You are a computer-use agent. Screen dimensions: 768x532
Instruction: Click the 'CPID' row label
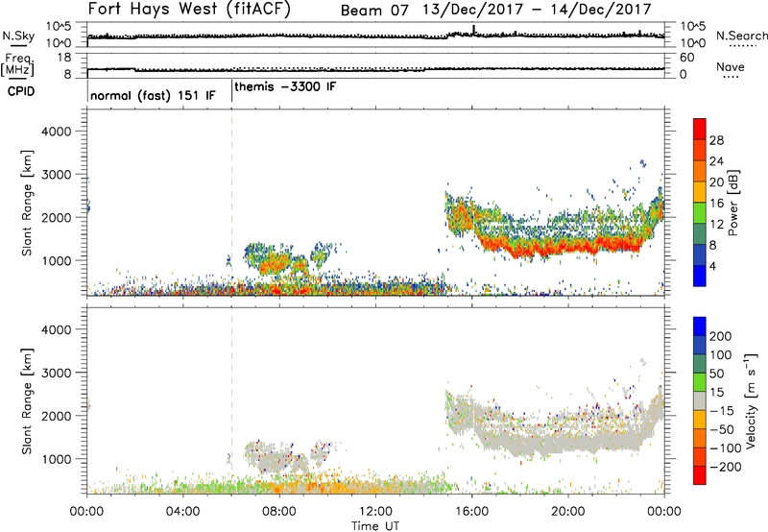[21, 91]
